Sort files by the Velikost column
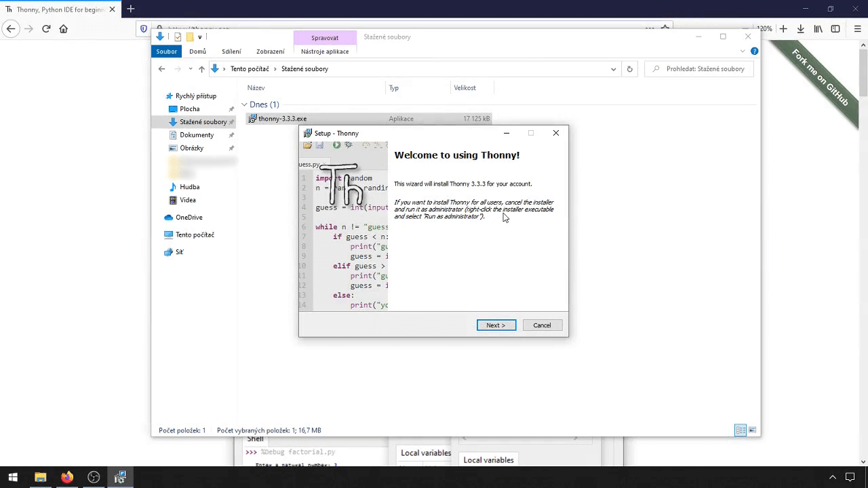Image resolution: width=868 pixels, height=488 pixels. [465, 88]
